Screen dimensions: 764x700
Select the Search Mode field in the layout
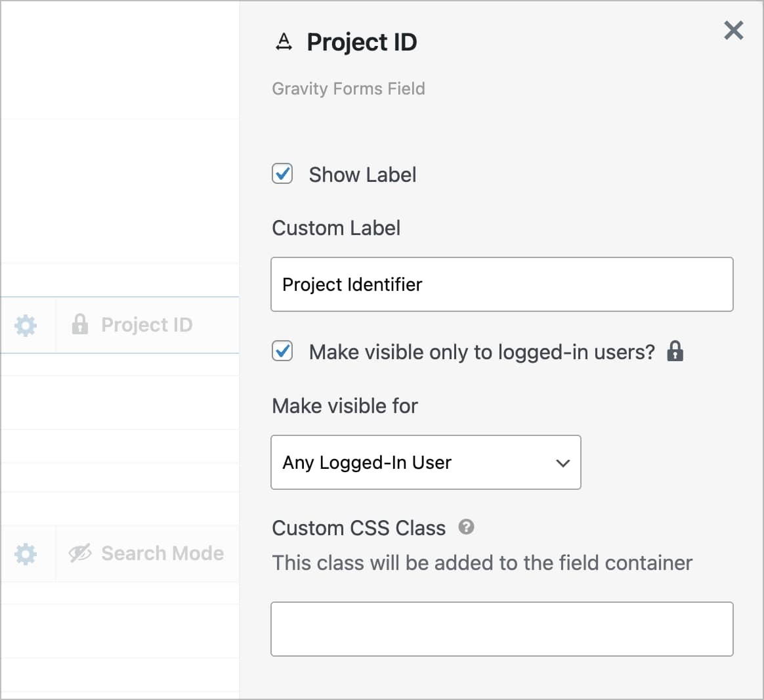point(161,553)
